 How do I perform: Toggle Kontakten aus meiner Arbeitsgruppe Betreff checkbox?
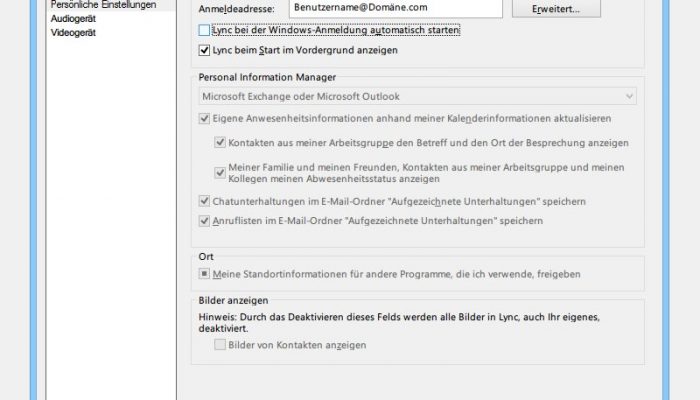220,142
